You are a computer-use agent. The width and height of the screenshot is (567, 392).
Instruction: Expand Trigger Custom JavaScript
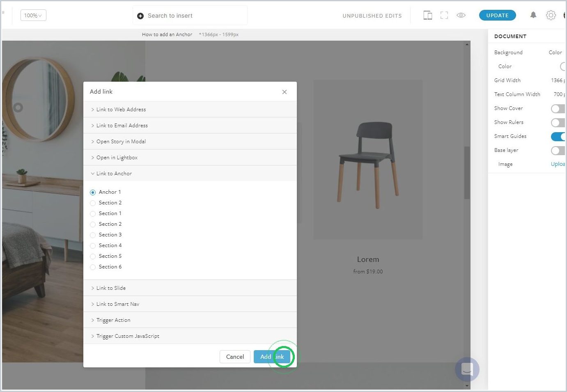[x=190, y=336]
